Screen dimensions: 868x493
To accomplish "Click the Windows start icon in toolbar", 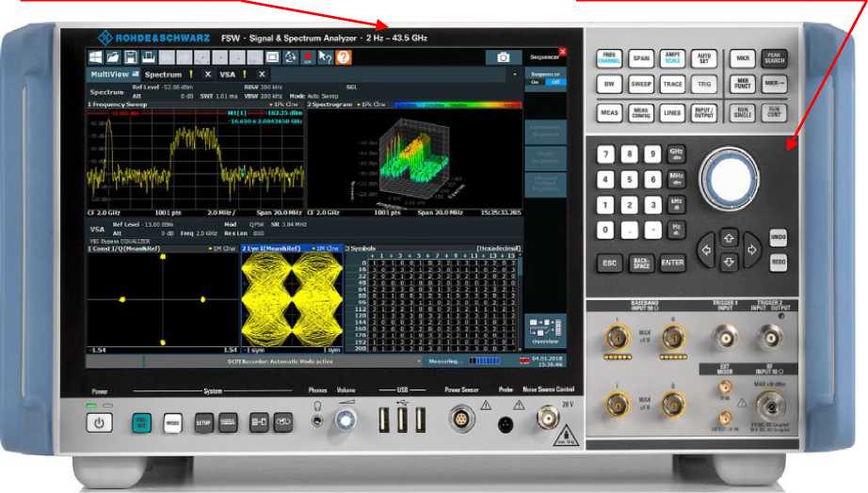I will 97,57.
